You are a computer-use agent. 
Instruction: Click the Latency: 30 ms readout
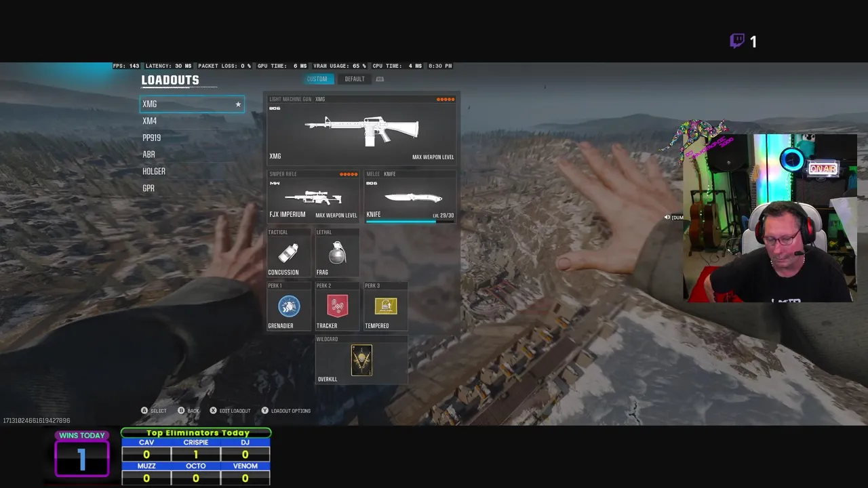[x=168, y=66]
